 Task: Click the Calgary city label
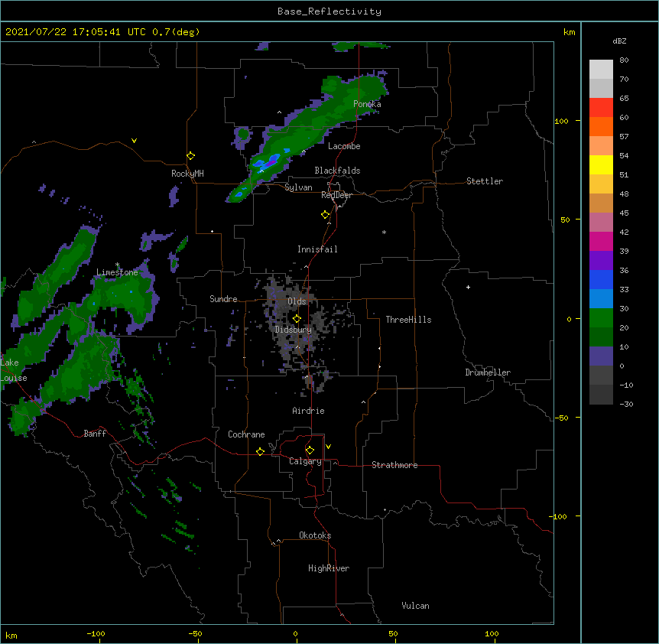coord(305,461)
